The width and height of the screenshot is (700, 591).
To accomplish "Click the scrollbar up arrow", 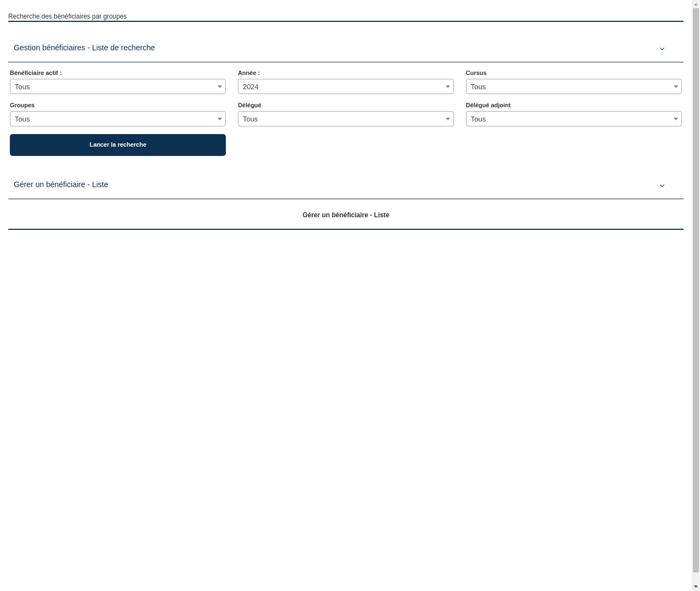I will click(x=695, y=4).
